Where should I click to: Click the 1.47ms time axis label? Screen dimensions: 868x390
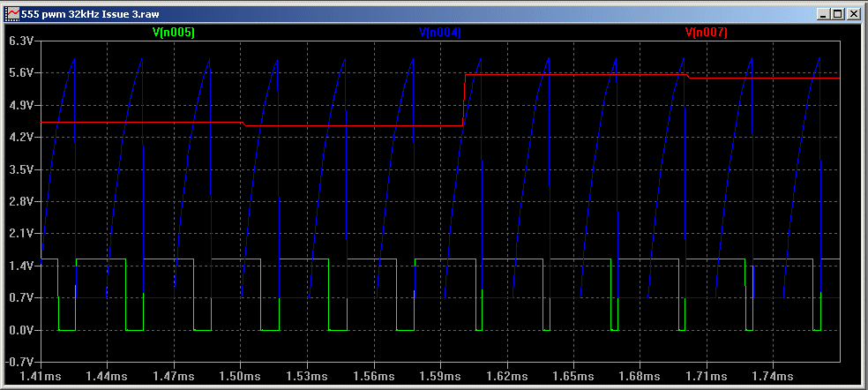pyautogui.click(x=175, y=376)
